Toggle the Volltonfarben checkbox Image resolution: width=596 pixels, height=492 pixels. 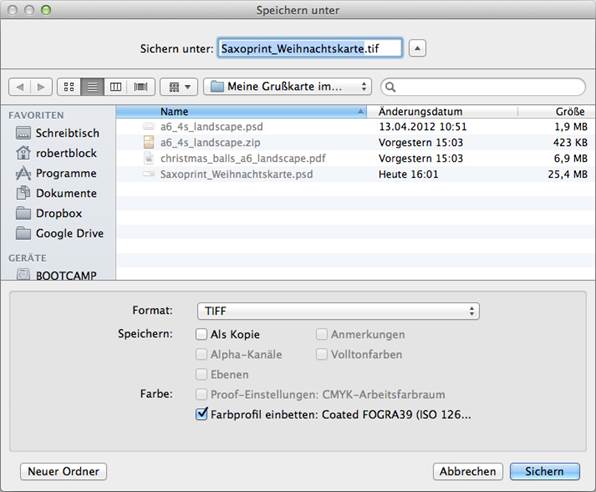click(322, 354)
